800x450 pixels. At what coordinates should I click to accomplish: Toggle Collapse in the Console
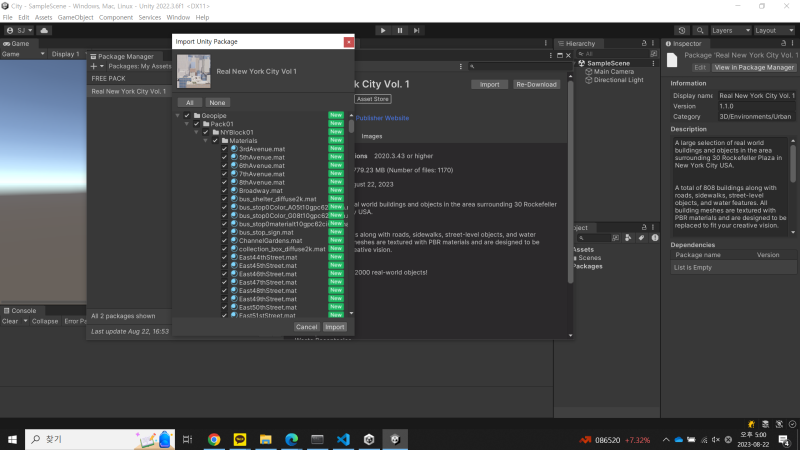tap(45, 321)
